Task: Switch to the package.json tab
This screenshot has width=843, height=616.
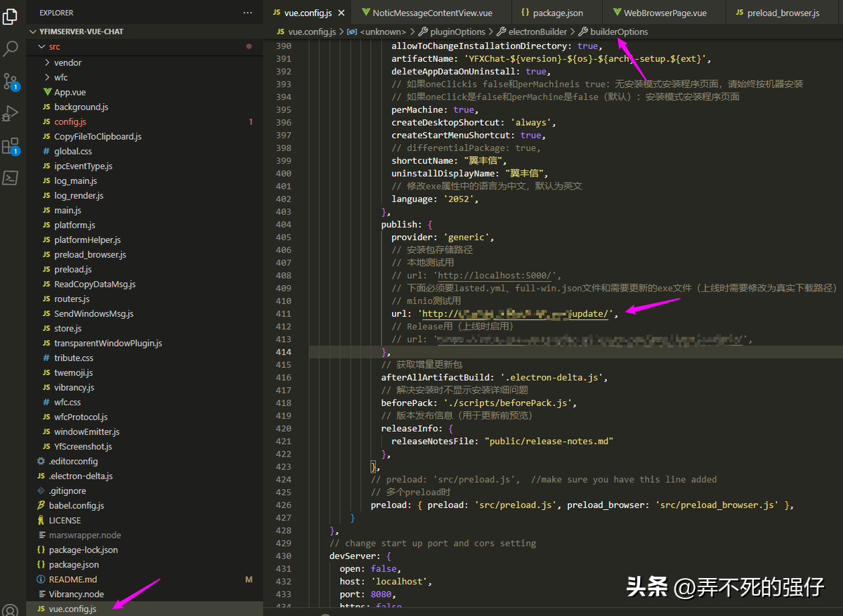Action: (551, 13)
